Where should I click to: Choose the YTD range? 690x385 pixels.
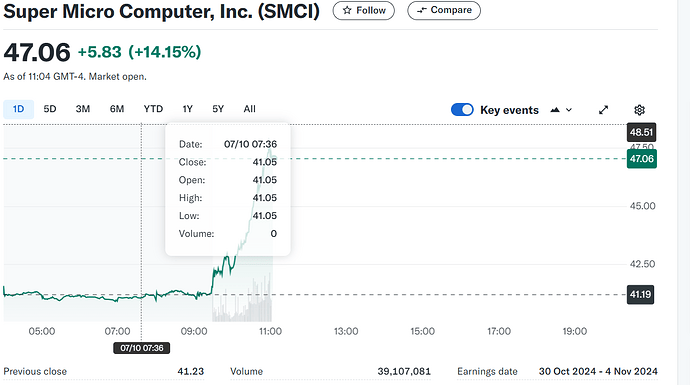point(153,109)
